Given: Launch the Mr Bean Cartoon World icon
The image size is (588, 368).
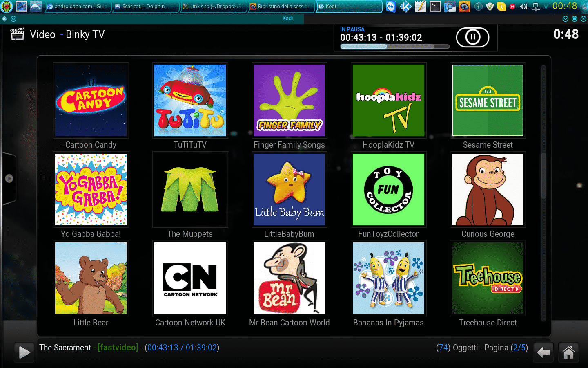Looking at the screenshot, I should pos(290,278).
